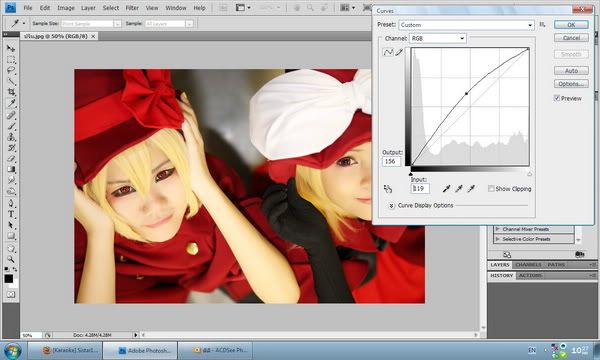Select the Gradient tool

(x=11, y=169)
